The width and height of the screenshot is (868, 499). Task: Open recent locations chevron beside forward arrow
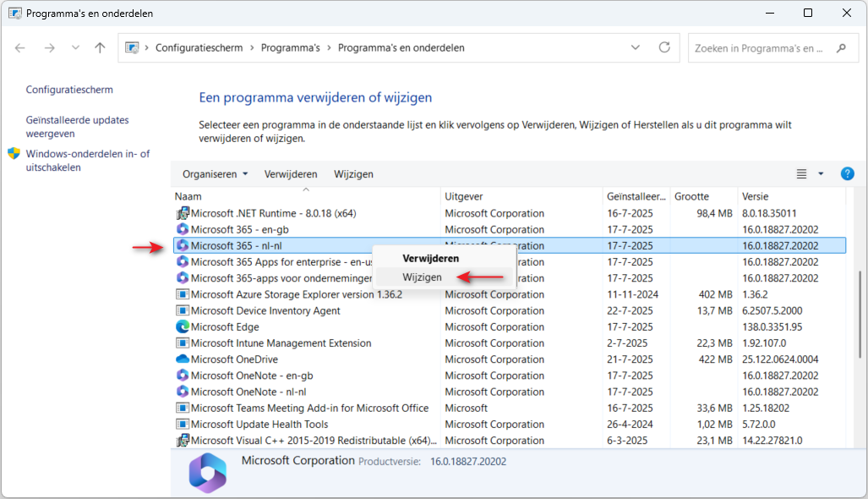75,48
